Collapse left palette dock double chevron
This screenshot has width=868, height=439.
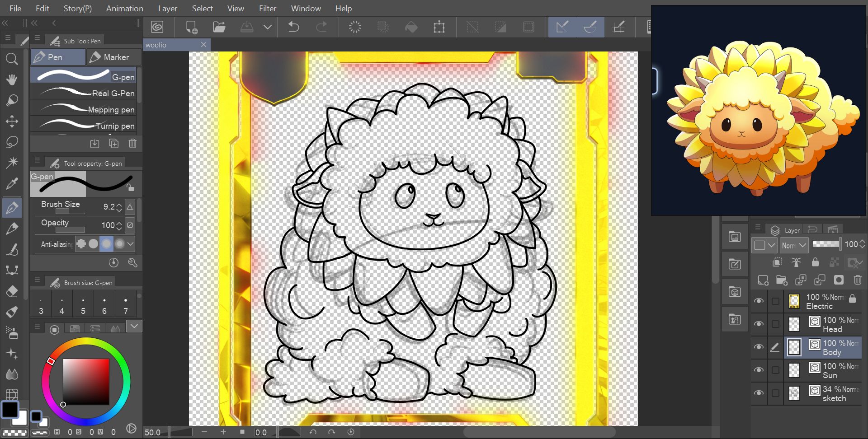click(x=5, y=23)
